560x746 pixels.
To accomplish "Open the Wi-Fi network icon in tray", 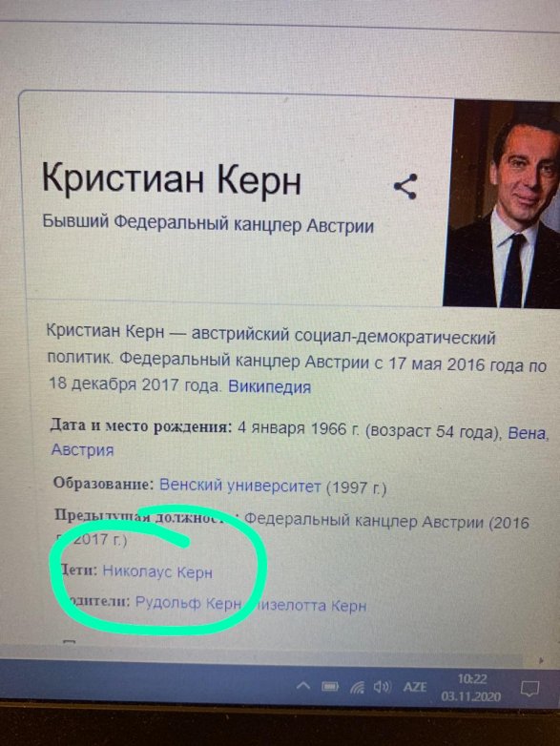I will point(357,687).
